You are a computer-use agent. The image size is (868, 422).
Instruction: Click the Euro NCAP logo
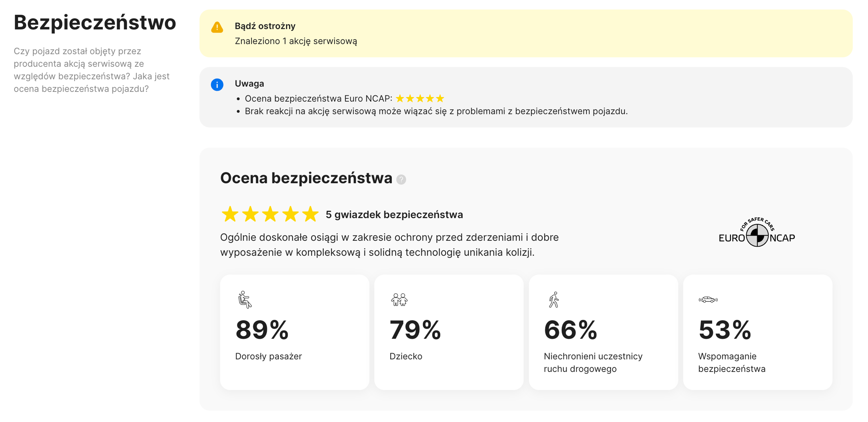point(757,233)
